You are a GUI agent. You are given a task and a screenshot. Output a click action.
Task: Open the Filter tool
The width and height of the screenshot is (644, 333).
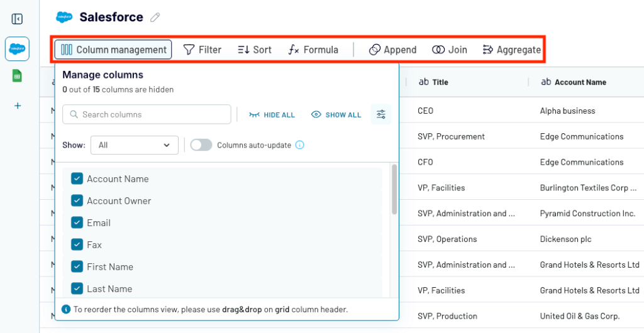tap(202, 50)
